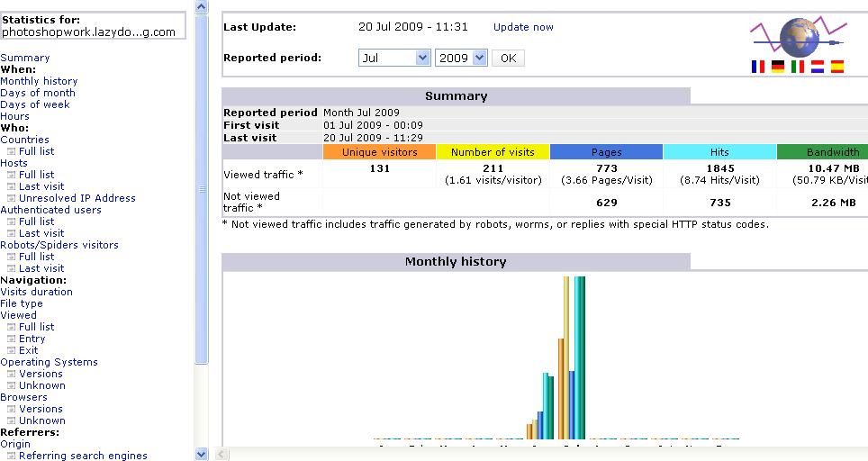Screen dimensions: 868x461
Task: Click the page icon beside Authenticated users Full list
Action: coord(11,221)
